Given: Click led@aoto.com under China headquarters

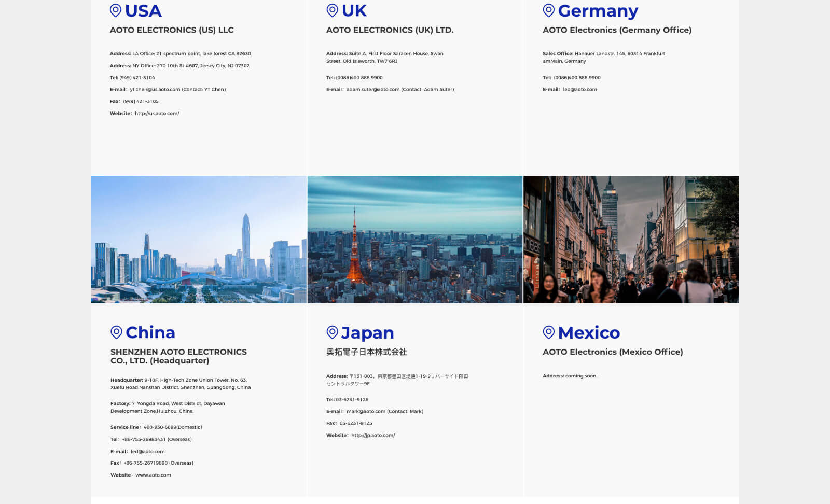Looking at the screenshot, I should tap(147, 452).
